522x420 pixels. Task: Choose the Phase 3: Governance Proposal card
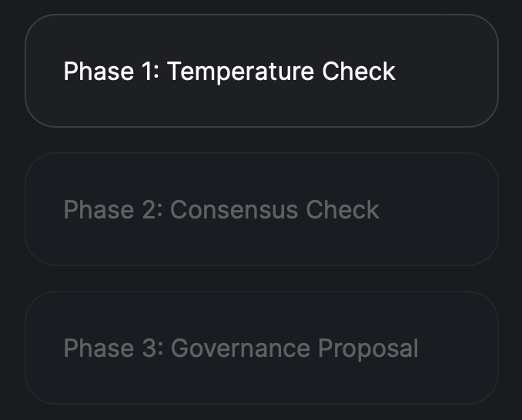pos(262,348)
